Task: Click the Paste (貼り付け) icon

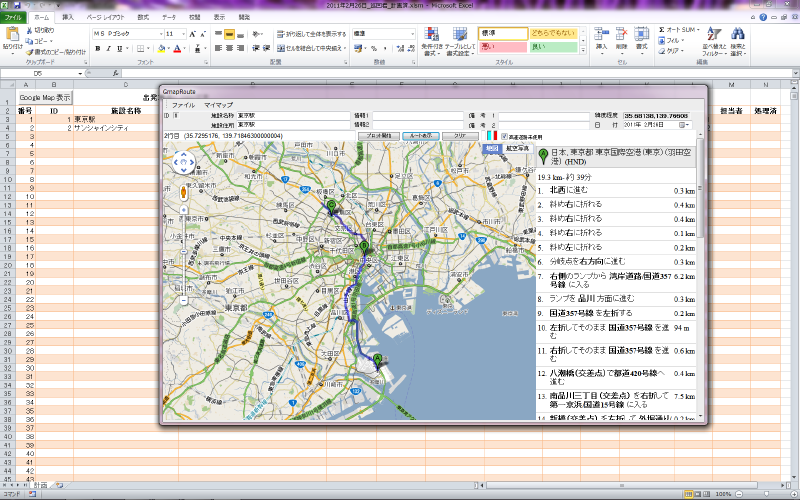Action: pyautogui.click(x=11, y=35)
